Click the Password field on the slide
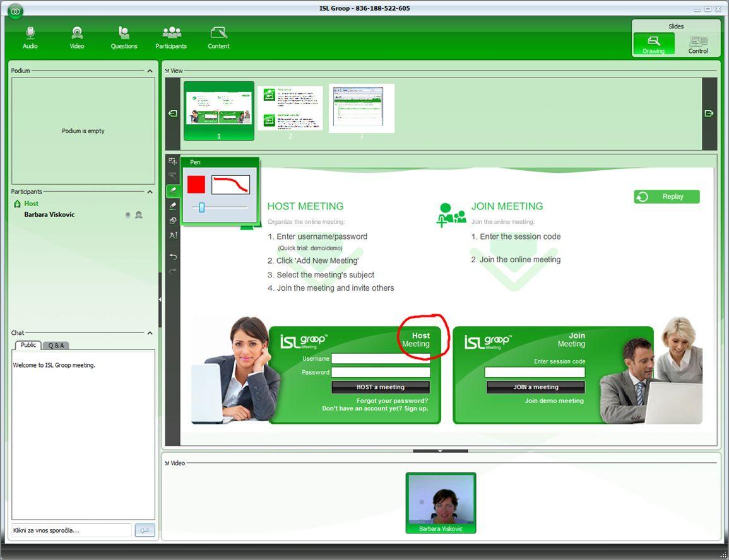The width and height of the screenshot is (729, 560). pyautogui.click(x=381, y=373)
